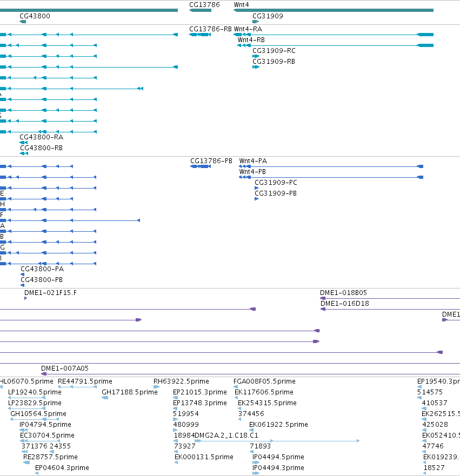This screenshot has width=460, height=476.
Task: Click the 374456 feature label
Action: [251, 414]
